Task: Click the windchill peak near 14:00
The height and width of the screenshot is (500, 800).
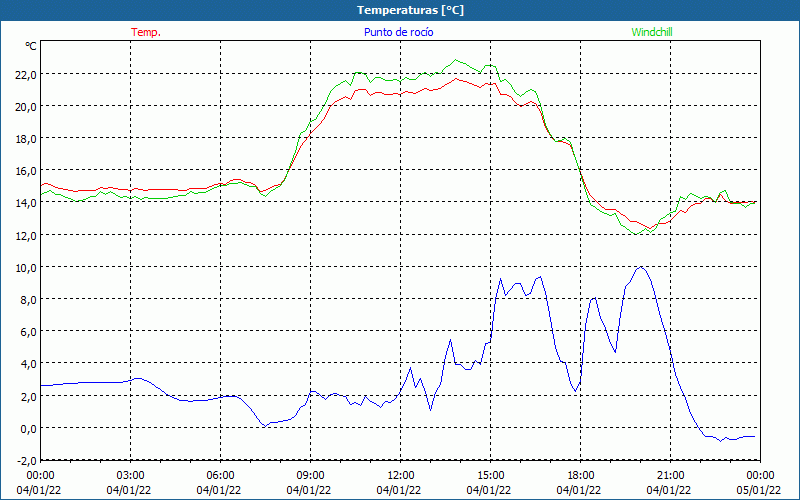Action: pyautogui.click(x=456, y=60)
